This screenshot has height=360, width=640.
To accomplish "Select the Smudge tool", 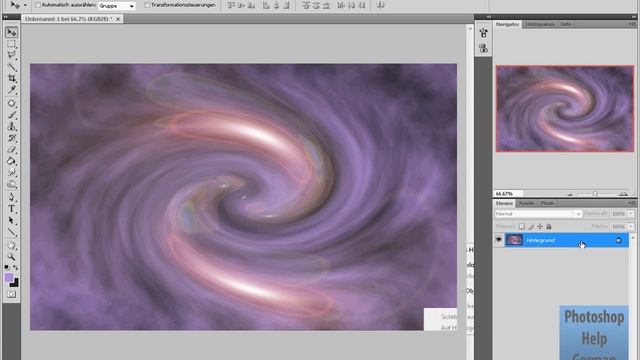I will click(11, 172).
